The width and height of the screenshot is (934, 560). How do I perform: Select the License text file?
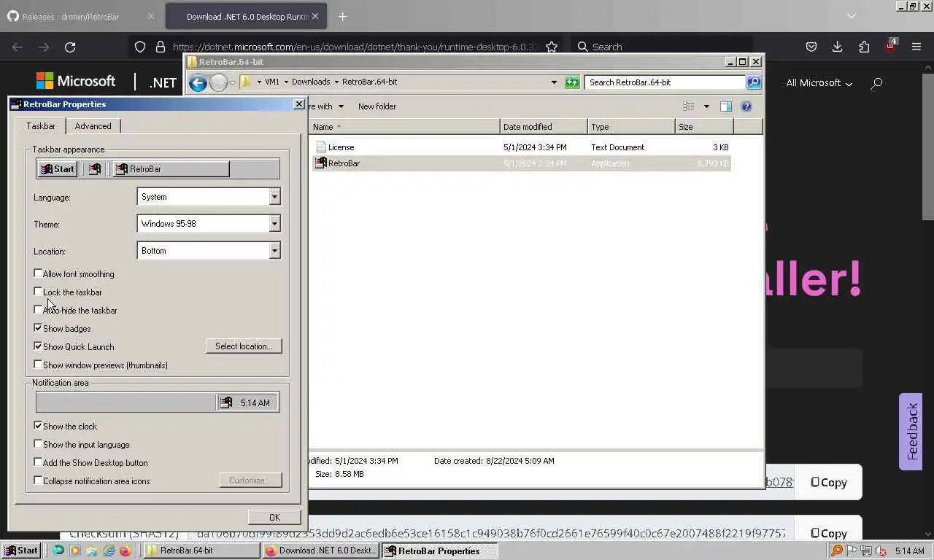click(x=522, y=147)
